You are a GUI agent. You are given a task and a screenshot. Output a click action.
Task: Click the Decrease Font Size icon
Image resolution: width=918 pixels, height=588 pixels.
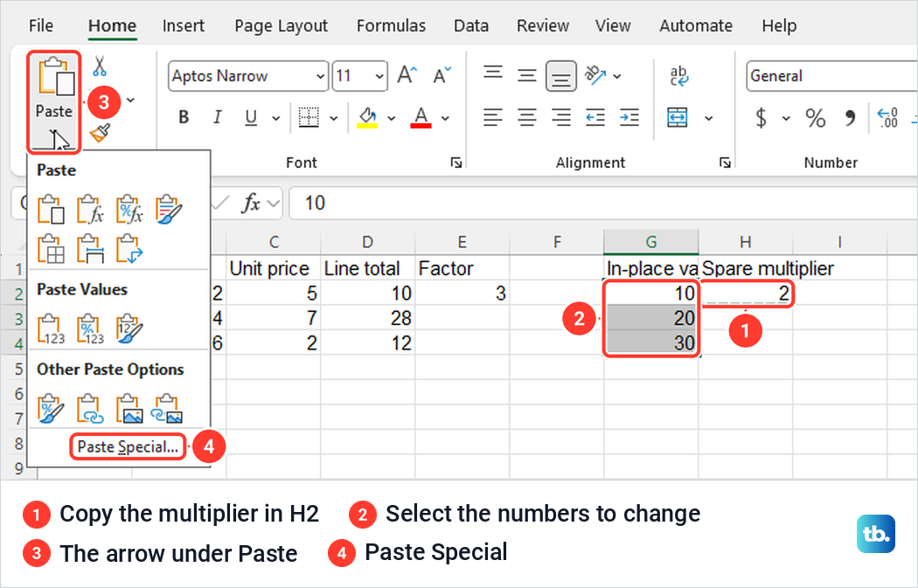(x=442, y=75)
